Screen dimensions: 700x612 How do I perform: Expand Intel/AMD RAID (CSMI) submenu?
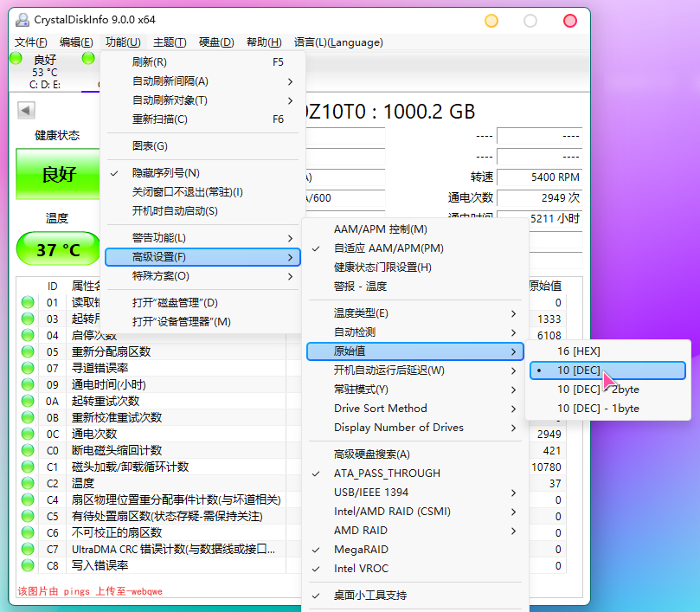click(x=415, y=512)
